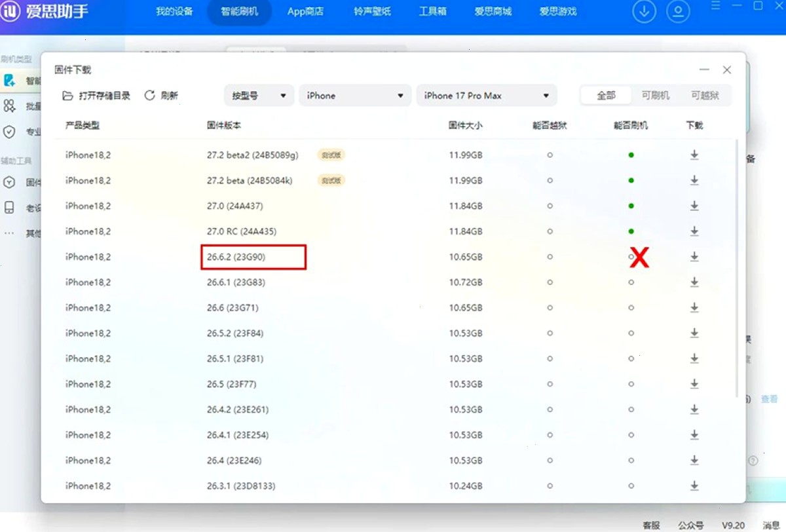This screenshot has height=532, width=786.
Task: Click green flashable dot for 27.0 (24A437)
Action: click(x=631, y=206)
